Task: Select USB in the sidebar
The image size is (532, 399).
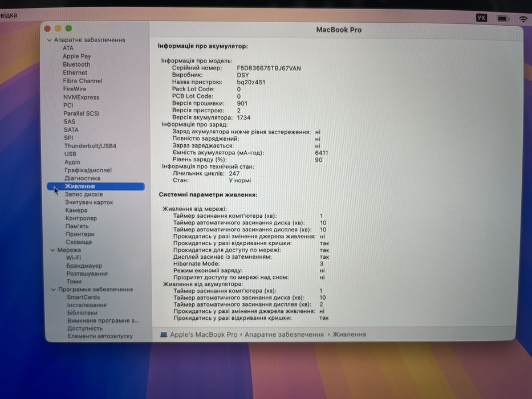Action: (70, 154)
